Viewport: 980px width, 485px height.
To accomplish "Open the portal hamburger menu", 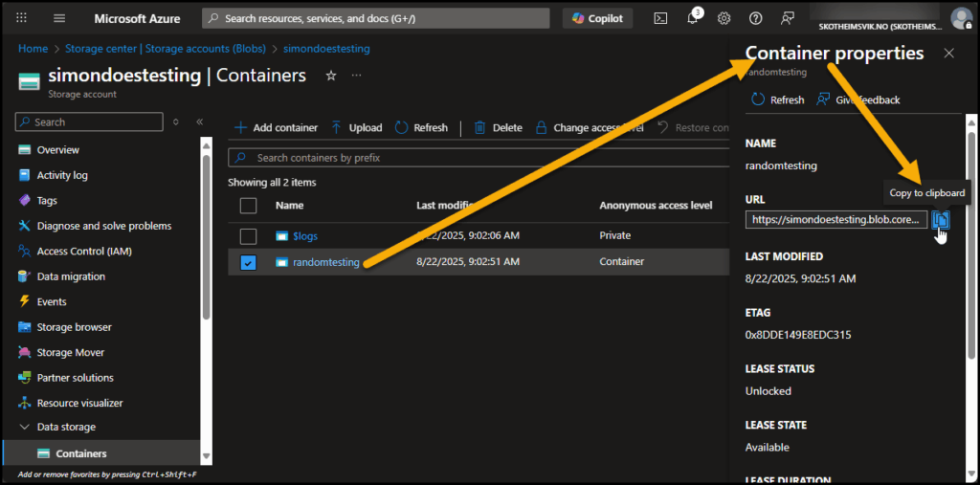I will click(59, 18).
